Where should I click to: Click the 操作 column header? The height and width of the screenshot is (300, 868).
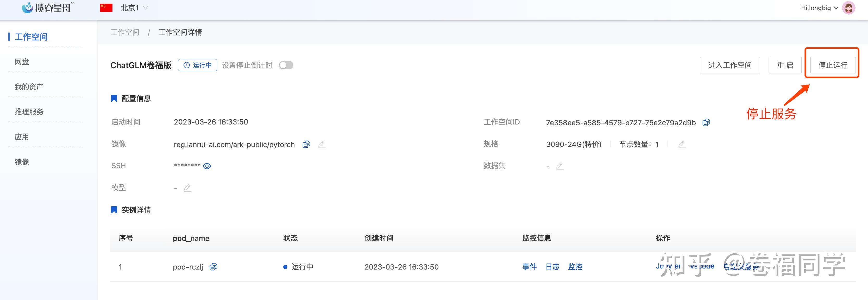(663, 238)
